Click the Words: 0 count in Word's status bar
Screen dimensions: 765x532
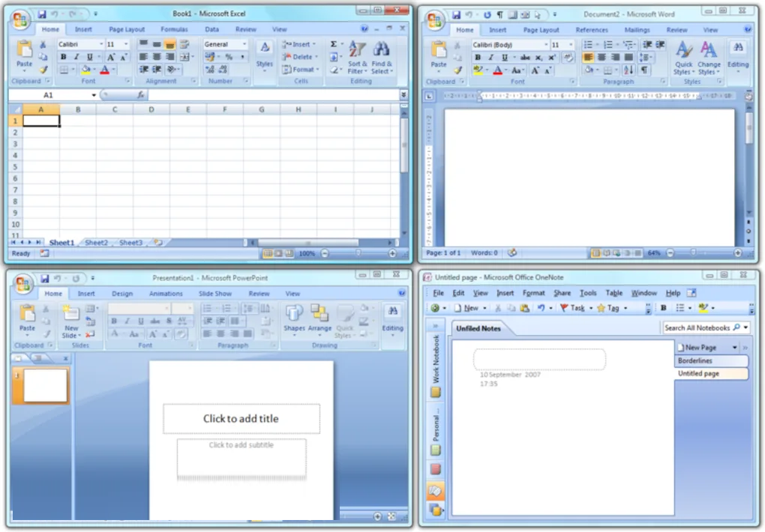(x=484, y=253)
